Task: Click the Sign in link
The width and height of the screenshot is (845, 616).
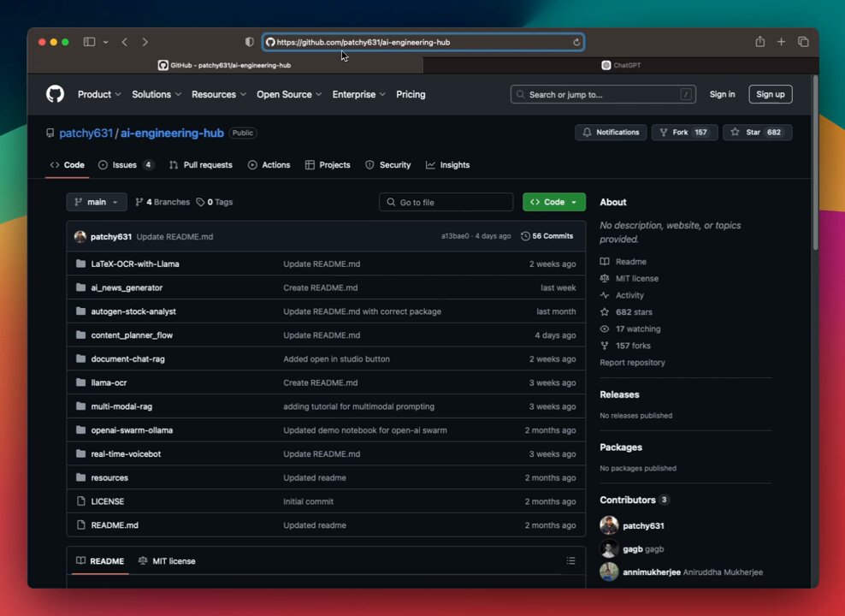Action: (x=722, y=94)
